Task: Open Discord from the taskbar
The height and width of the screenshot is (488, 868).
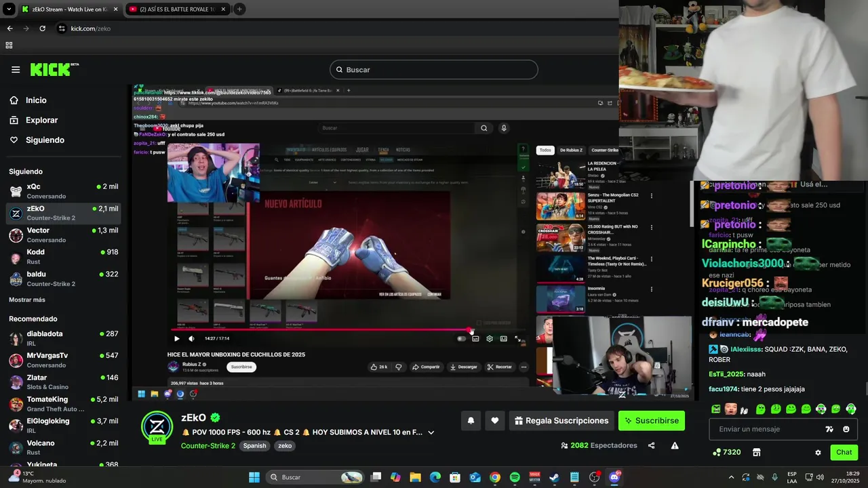Action: click(614, 477)
